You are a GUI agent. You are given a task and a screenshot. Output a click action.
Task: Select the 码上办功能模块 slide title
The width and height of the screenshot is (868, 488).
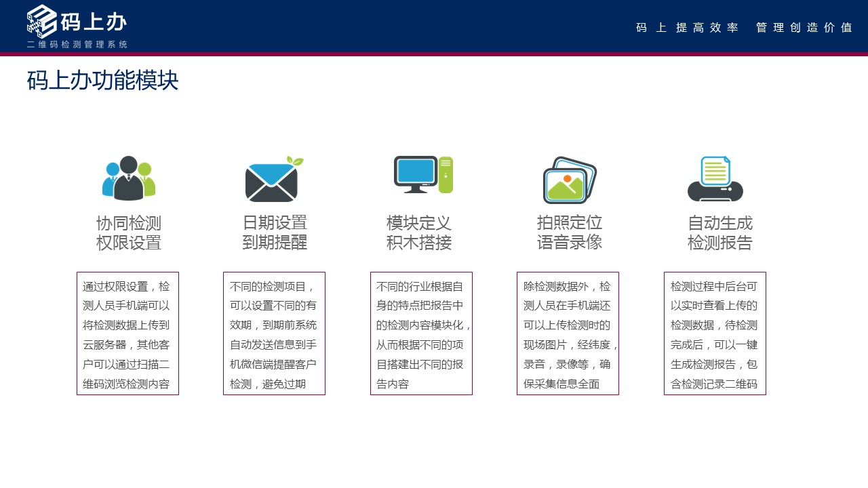pos(102,81)
